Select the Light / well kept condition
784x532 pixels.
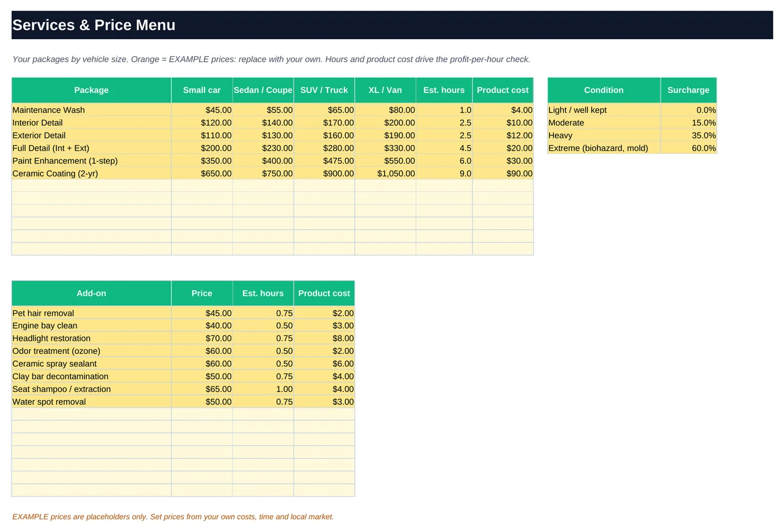tap(604, 110)
